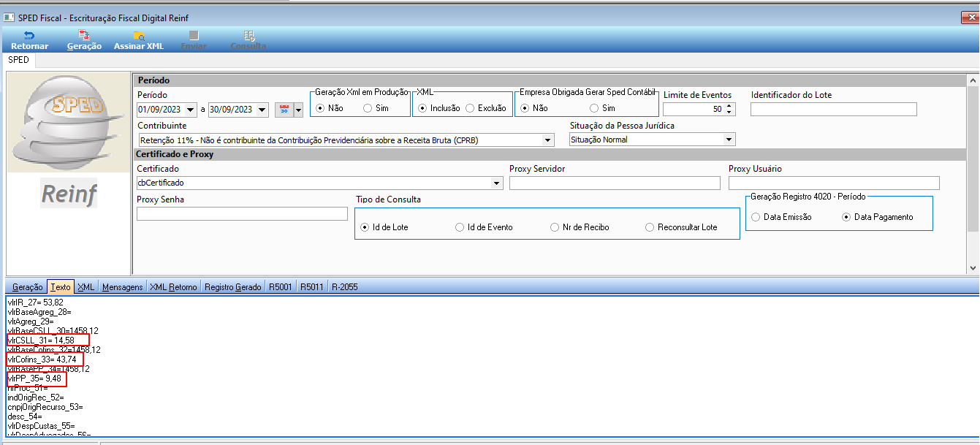This screenshot has height=445, width=980.
Task: Open the Mensagens tab
Action: pyautogui.click(x=122, y=287)
